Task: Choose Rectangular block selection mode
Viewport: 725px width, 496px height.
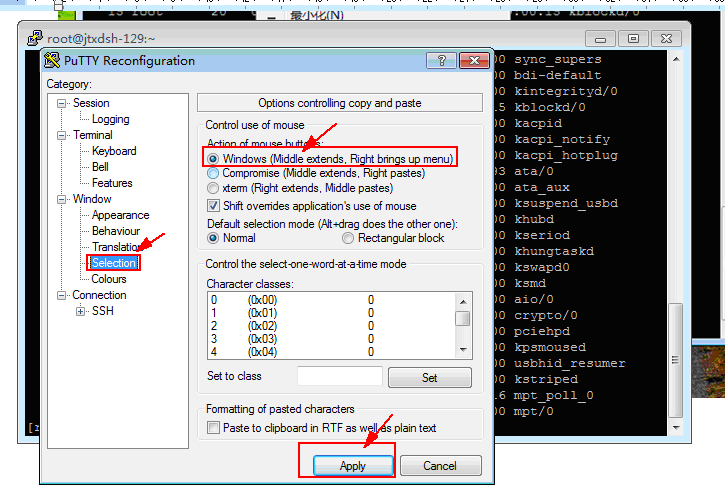Action: (x=348, y=238)
